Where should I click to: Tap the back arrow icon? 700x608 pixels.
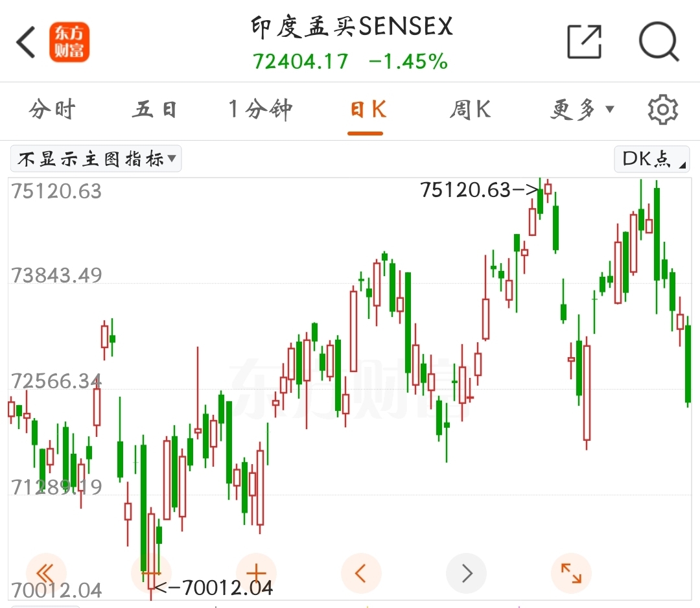point(24,41)
